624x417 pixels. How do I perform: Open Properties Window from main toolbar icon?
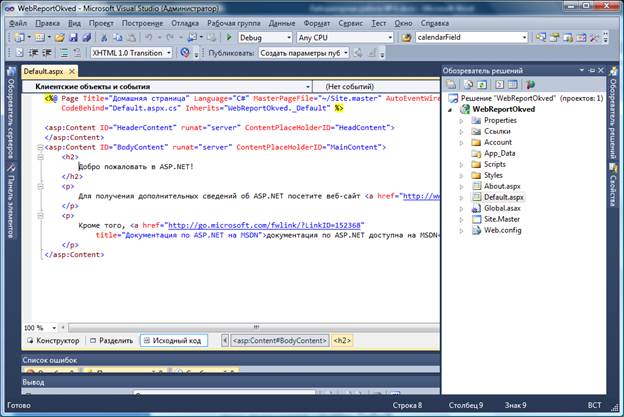(x=554, y=38)
